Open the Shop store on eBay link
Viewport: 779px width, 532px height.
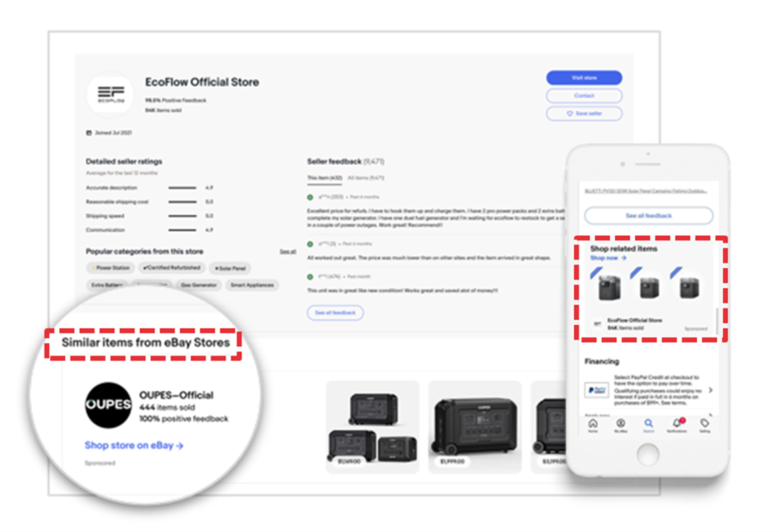click(x=134, y=446)
